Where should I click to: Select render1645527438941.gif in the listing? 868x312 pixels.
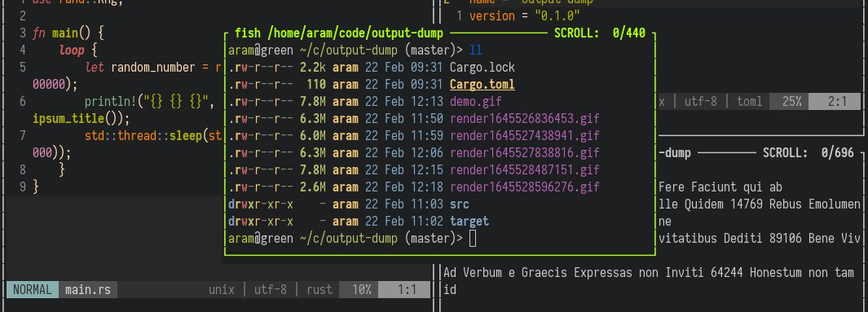pos(525,136)
